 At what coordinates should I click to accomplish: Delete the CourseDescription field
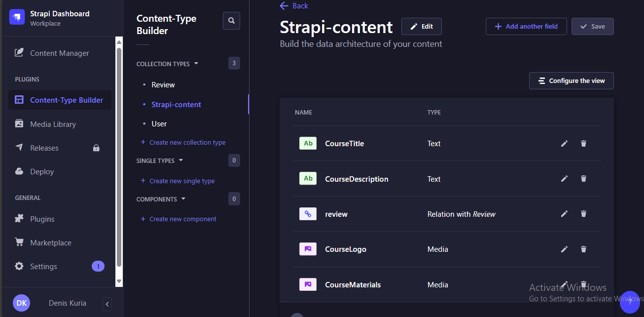584,179
